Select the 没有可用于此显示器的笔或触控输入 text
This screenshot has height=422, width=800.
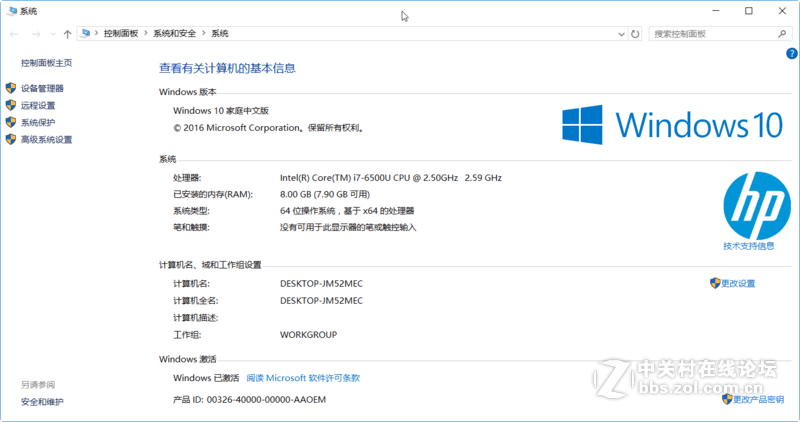click(x=348, y=228)
